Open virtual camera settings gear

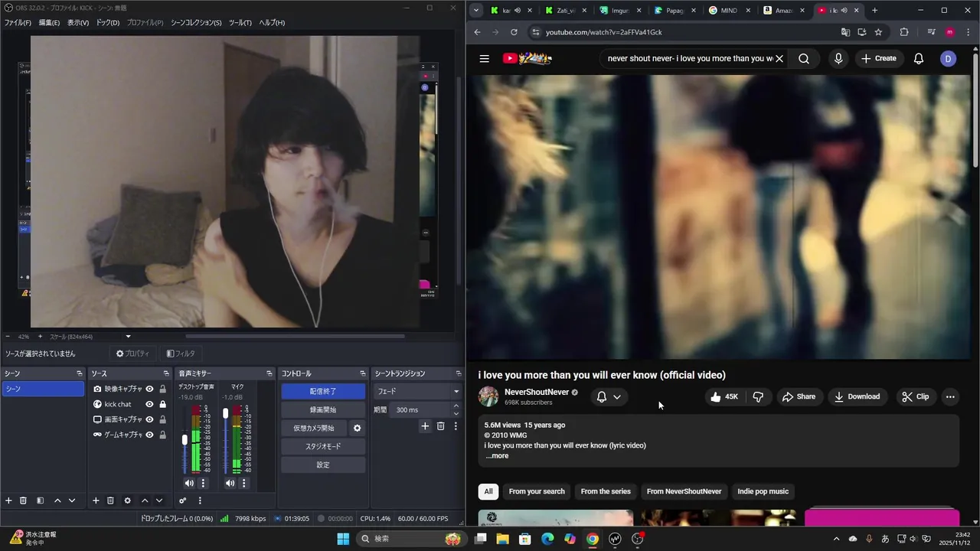[357, 428]
